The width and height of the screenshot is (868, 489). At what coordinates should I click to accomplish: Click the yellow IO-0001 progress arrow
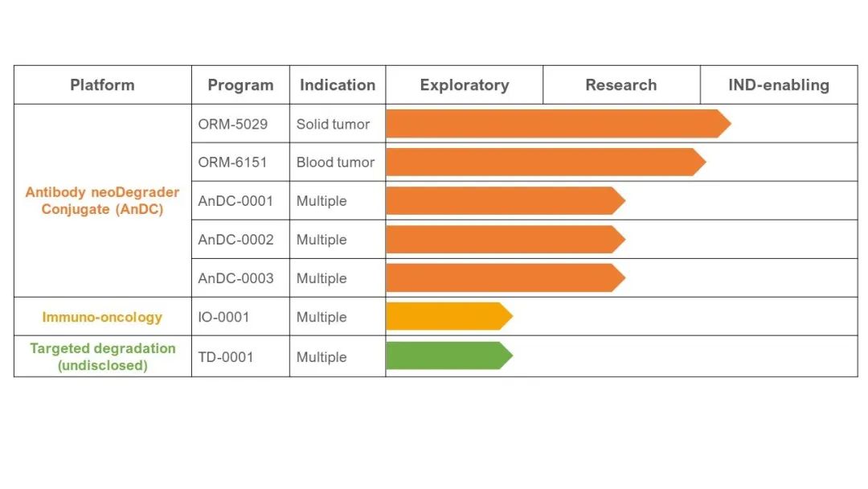coord(449,316)
